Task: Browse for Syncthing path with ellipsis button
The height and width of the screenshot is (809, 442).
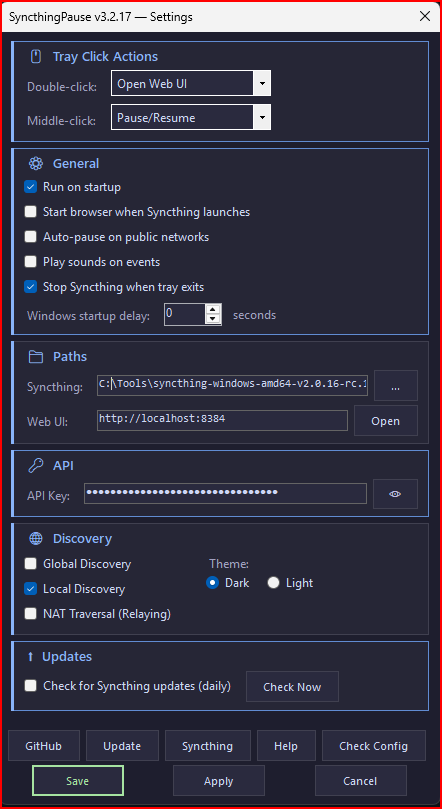Action: 396,385
